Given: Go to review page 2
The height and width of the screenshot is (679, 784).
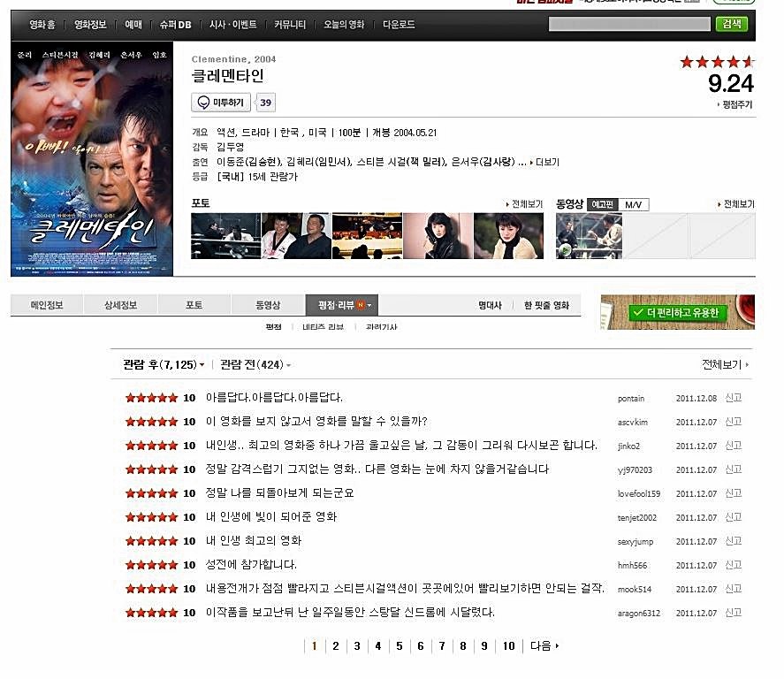Looking at the screenshot, I should point(336,646).
